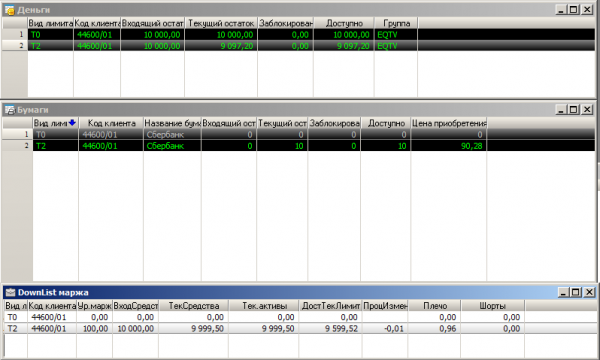Click the Деньги window title icon
This screenshot has width=600, height=360.
tap(9, 10)
